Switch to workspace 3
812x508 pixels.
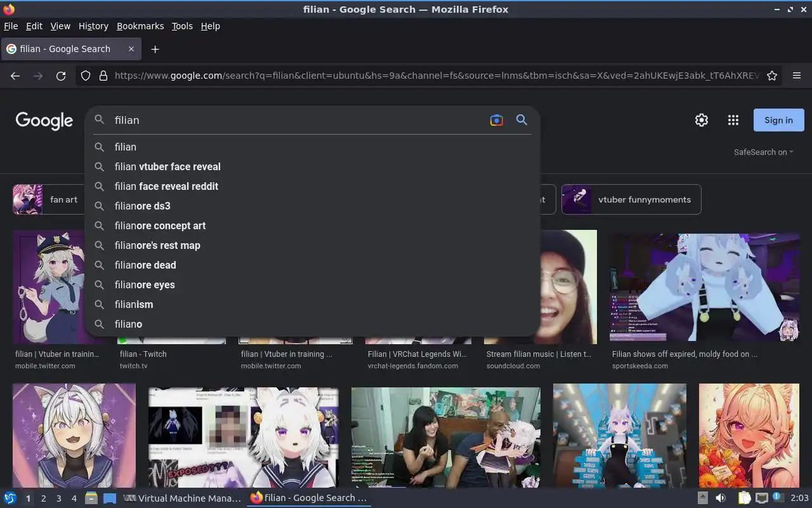(59, 498)
